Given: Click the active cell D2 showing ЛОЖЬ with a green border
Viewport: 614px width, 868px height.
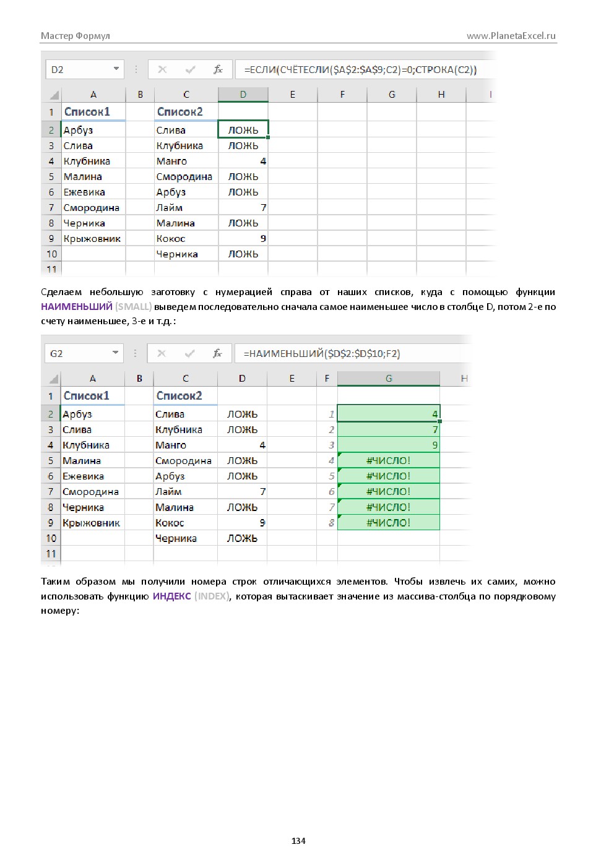Looking at the screenshot, I should click(x=243, y=129).
